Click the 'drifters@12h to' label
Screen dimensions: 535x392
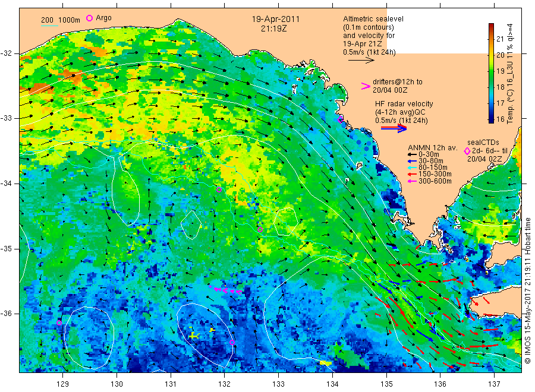398,82
